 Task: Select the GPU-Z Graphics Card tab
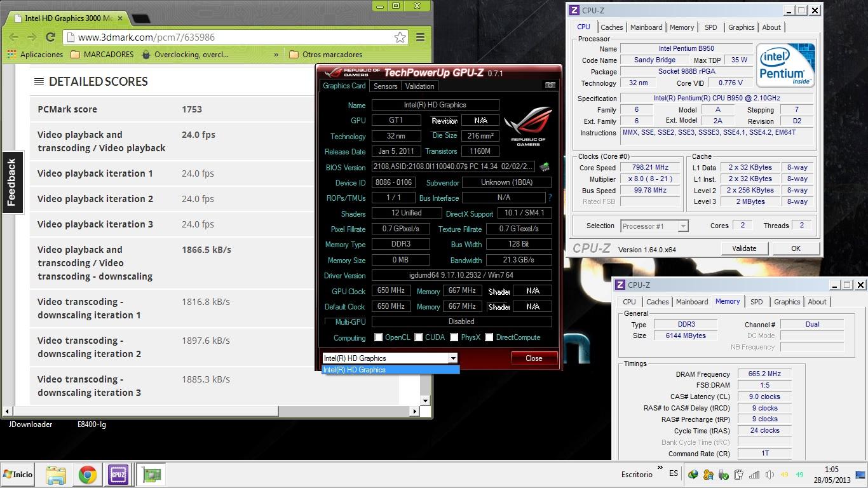click(344, 86)
